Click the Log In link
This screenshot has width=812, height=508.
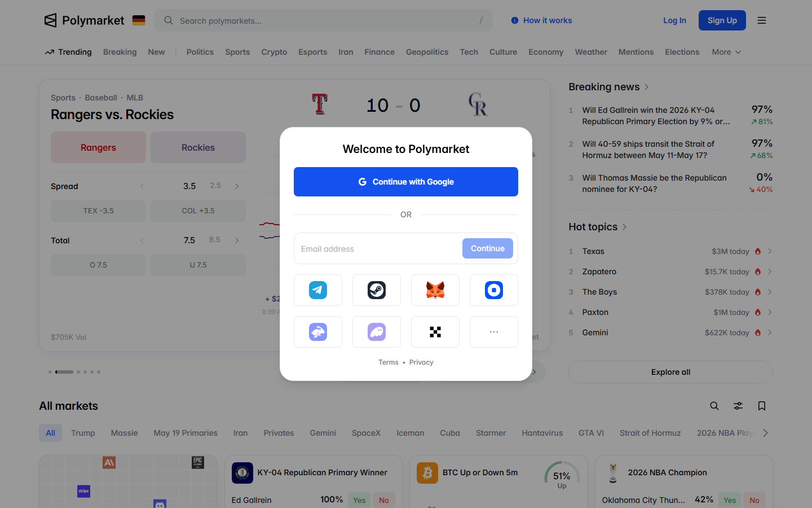tap(674, 20)
